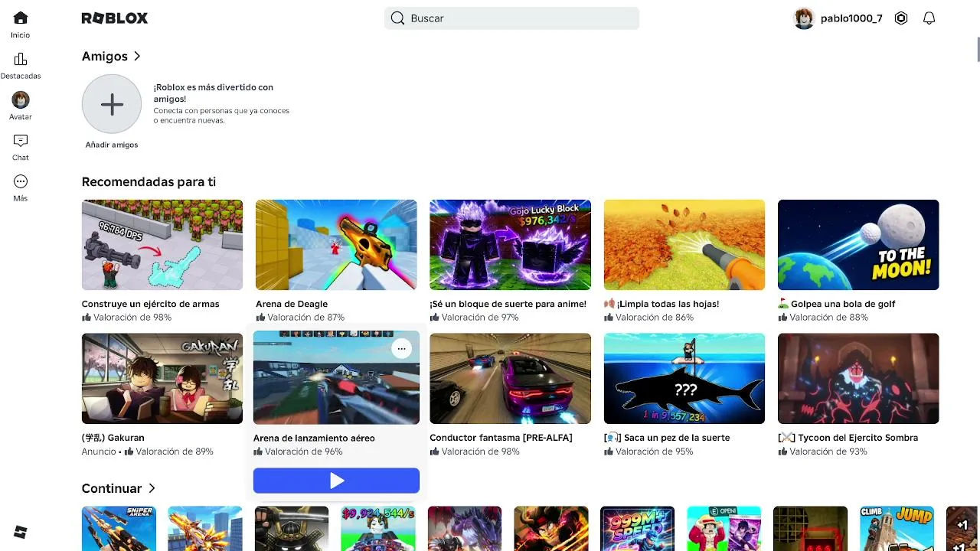The width and height of the screenshot is (980, 551).
Task: Click the Añadir amigos plus circle
Action: pyautogui.click(x=112, y=104)
